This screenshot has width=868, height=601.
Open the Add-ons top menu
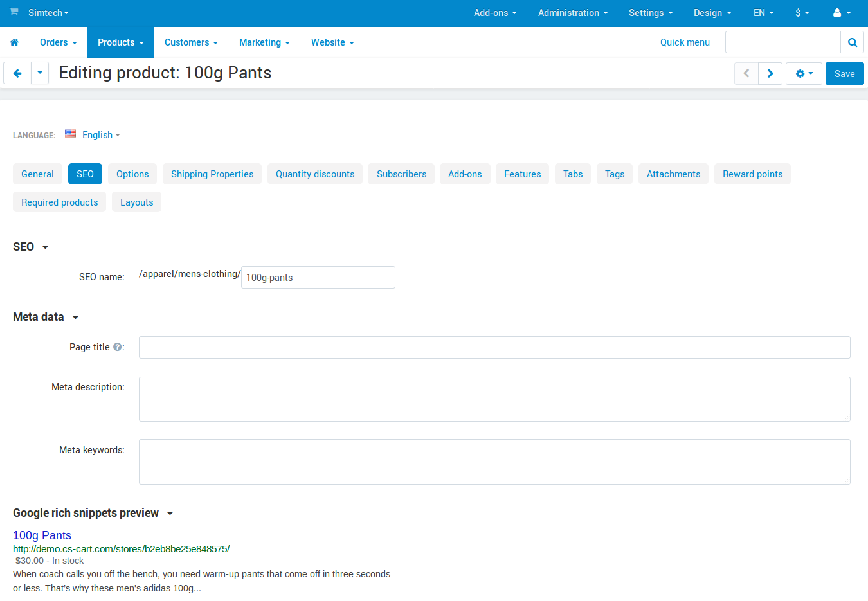pos(495,13)
